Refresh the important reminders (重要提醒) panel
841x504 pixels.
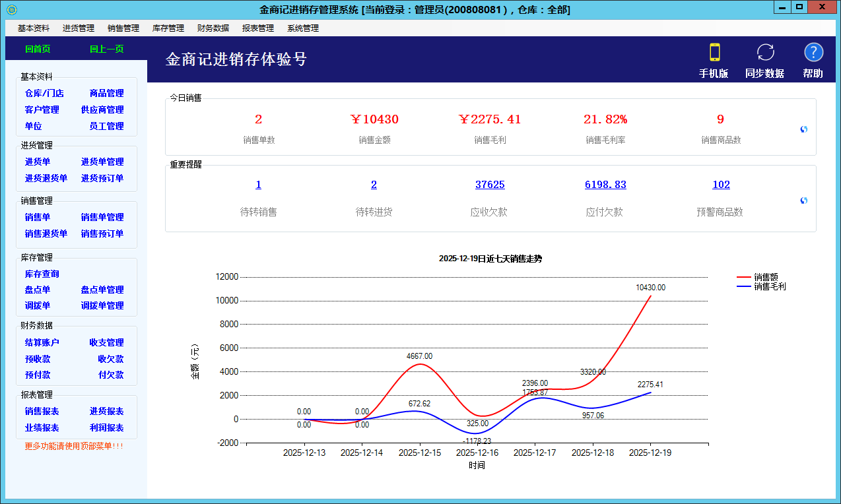[803, 201]
